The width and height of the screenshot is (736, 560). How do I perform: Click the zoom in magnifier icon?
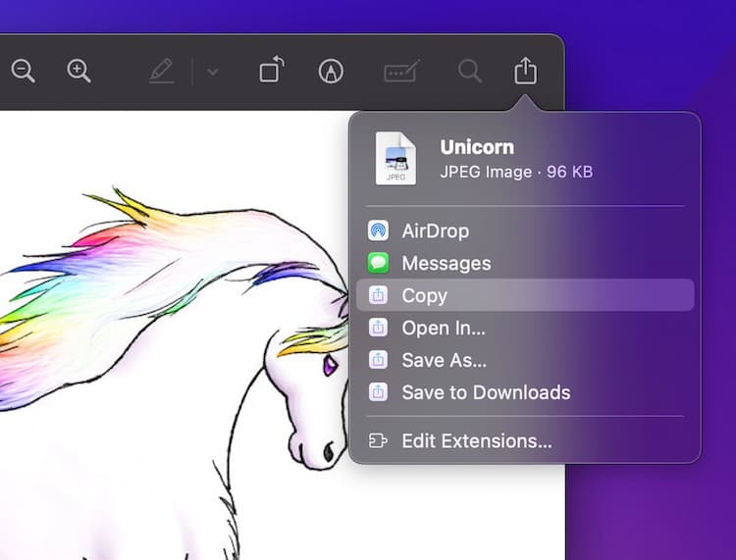coord(79,71)
